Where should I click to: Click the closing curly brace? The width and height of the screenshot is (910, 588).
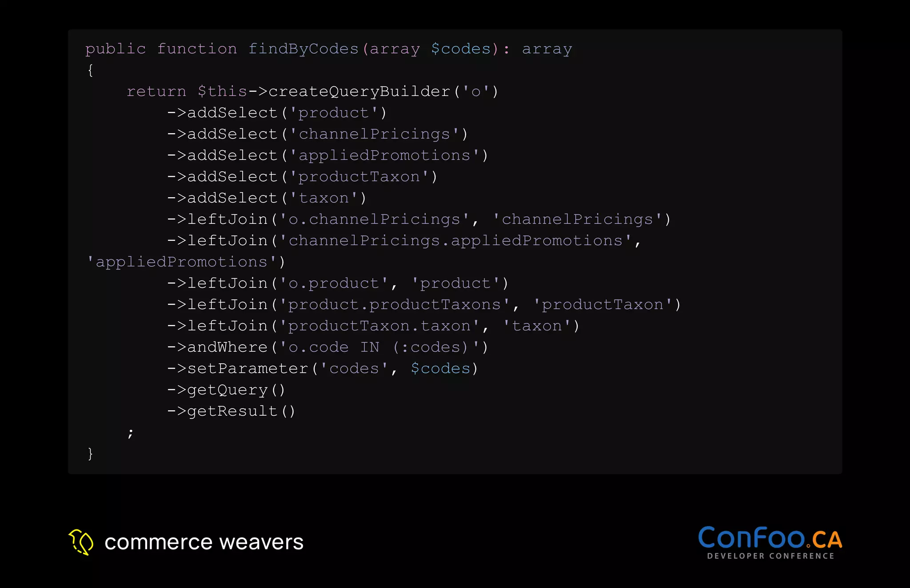(91, 453)
